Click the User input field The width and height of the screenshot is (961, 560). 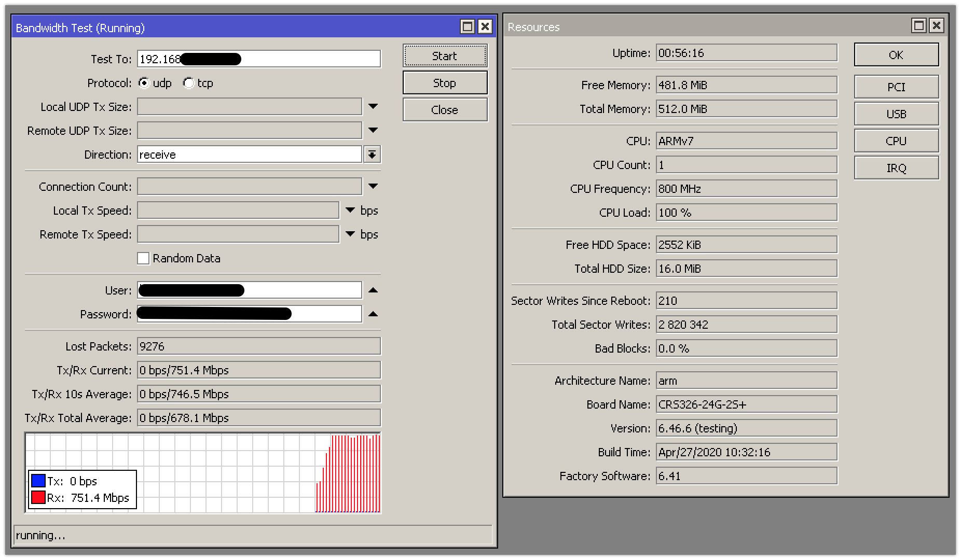click(250, 290)
